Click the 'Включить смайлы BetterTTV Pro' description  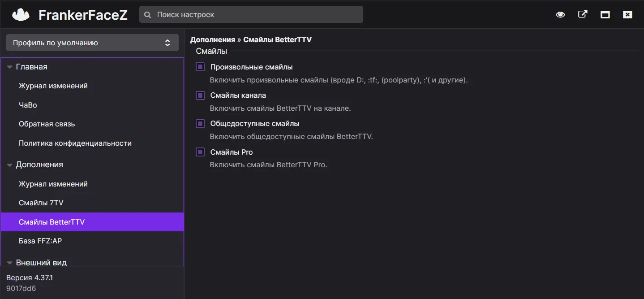click(x=269, y=165)
